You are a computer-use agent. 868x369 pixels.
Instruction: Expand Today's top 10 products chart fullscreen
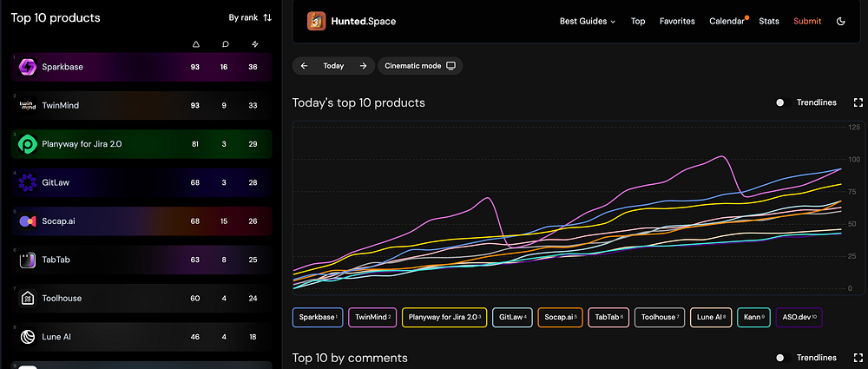pyautogui.click(x=858, y=102)
